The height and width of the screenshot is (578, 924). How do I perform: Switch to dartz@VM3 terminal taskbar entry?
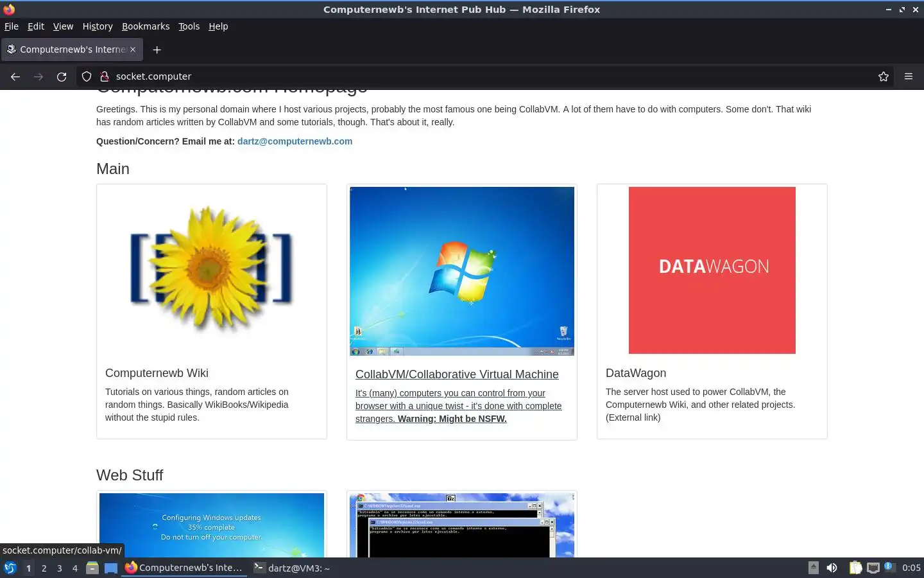(x=292, y=568)
